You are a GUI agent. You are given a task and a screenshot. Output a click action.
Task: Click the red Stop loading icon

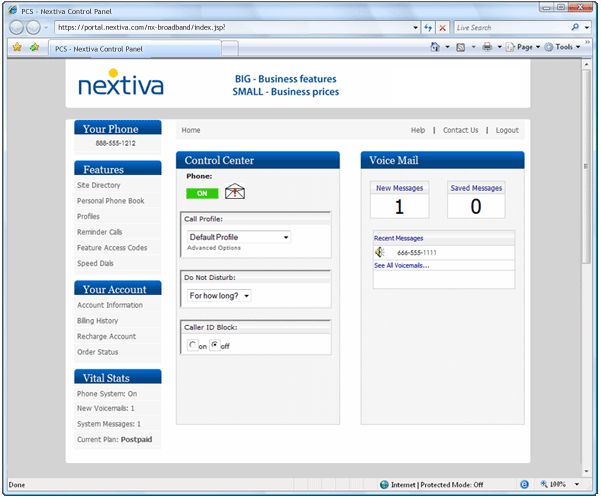(x=442, y=28)
